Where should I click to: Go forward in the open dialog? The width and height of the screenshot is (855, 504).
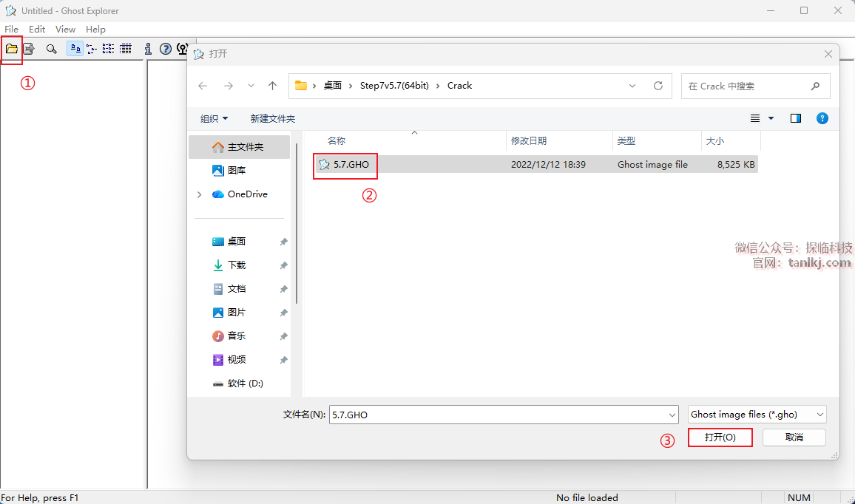(x=229, y=86)
